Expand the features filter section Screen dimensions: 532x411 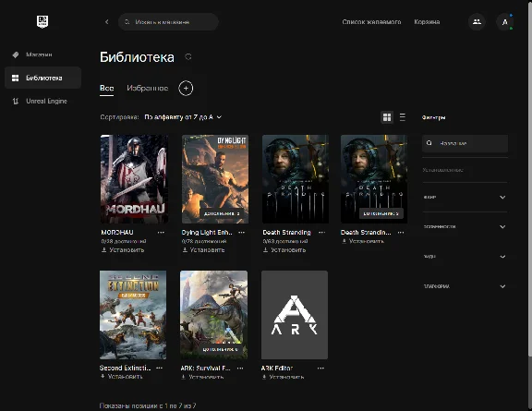[x=465, y=226]
